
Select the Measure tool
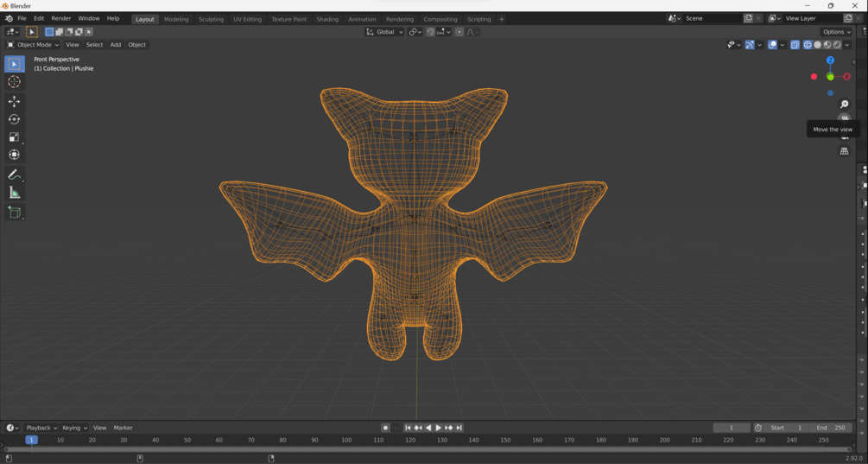(x=15, y=193)
